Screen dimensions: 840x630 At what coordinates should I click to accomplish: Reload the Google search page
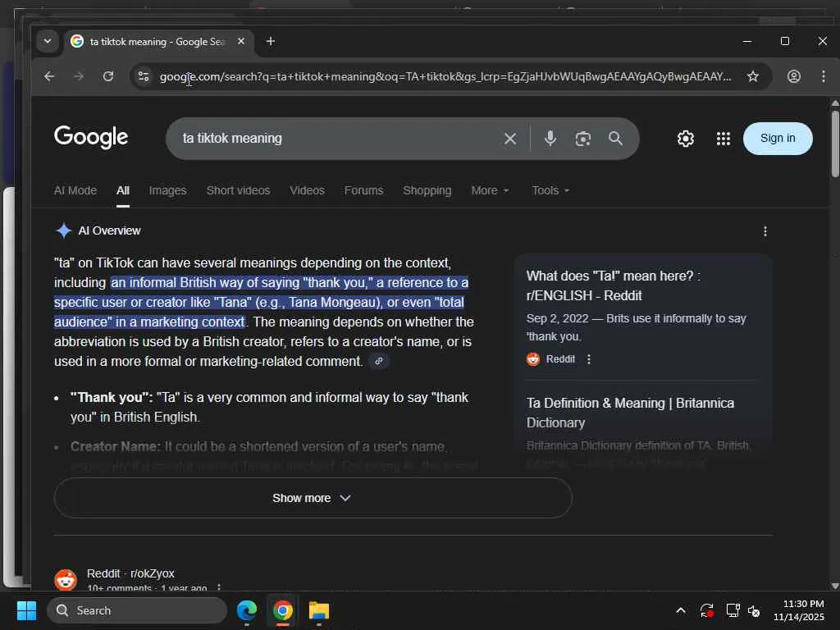click(x=108, y=76)
